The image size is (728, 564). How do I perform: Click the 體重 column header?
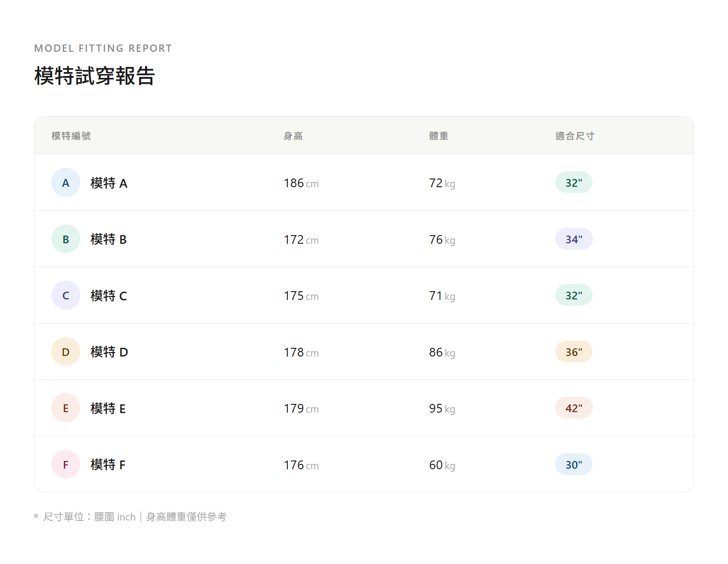click(439, 136)
